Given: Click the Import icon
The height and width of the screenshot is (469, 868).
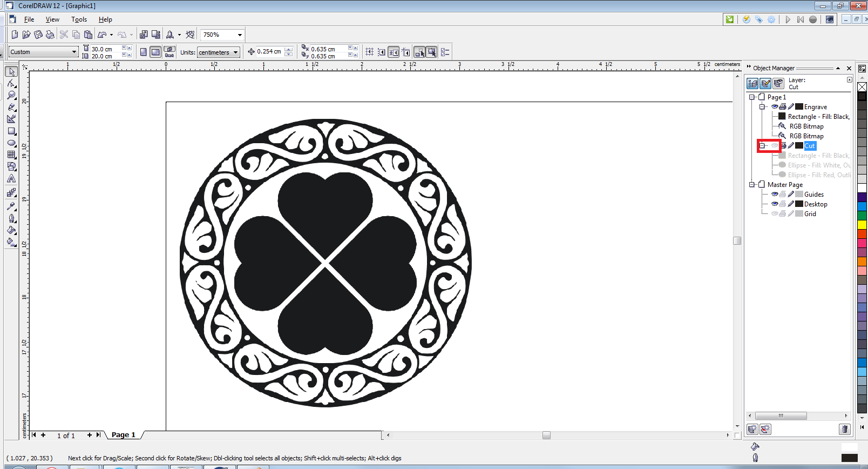Looking at the screenshot, I should pyautogui.click(x=144, y=35).
